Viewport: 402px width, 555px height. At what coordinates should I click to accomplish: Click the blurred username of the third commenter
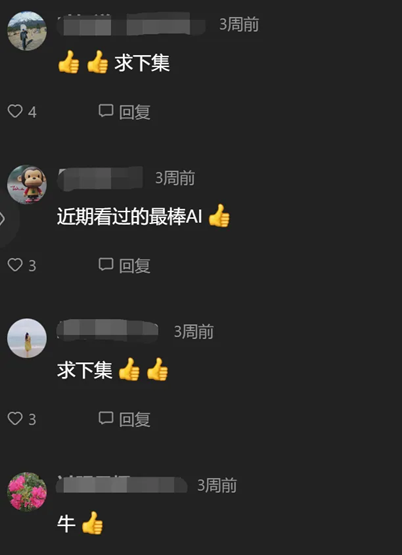[x=107, y=331]
